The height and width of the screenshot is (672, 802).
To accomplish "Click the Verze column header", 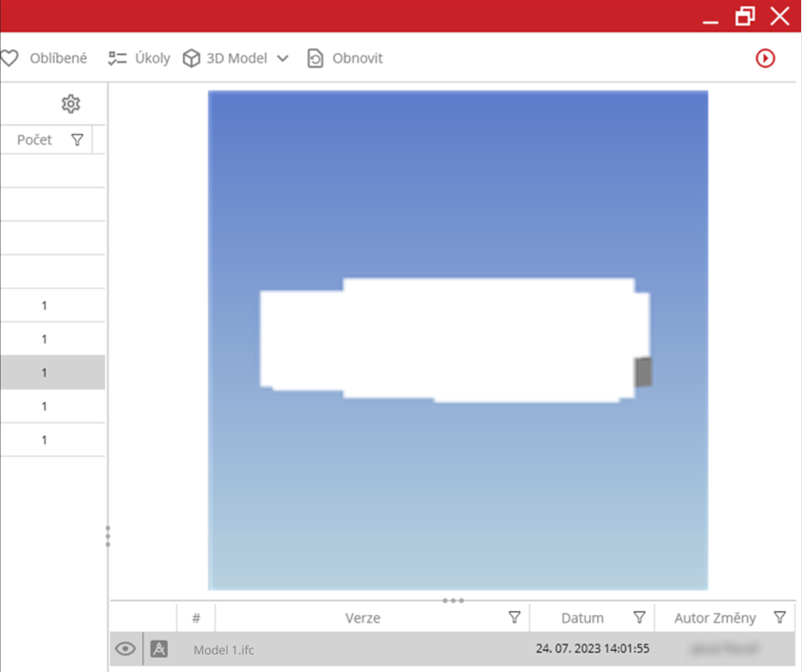I will pos(363,618).
